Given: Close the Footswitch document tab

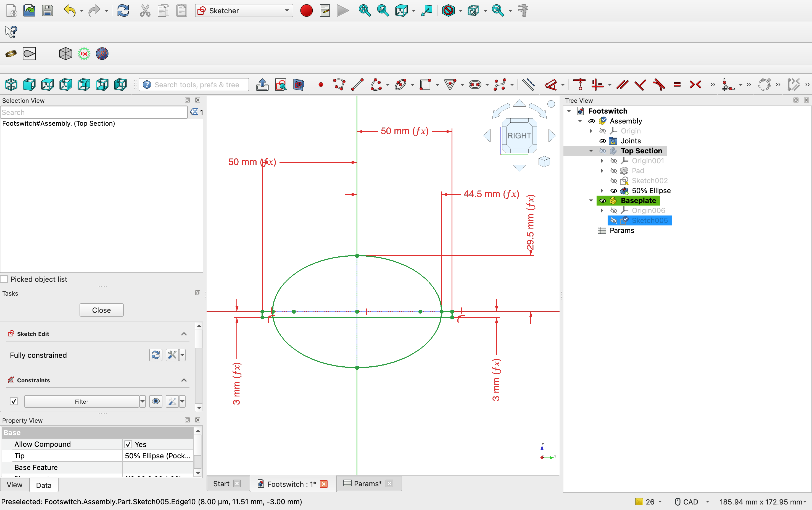Looking at the screenshot, I should [324, 484].
